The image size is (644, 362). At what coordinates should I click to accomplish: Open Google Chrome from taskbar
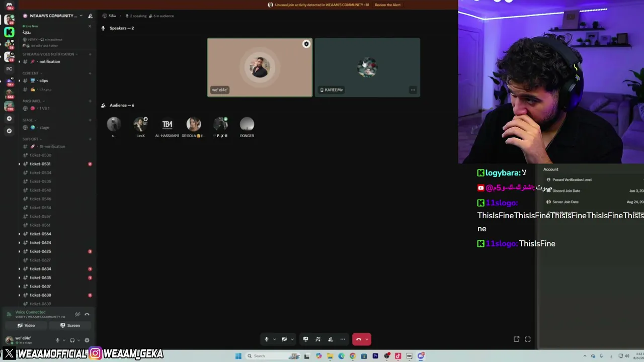click(x=353, y=356)
